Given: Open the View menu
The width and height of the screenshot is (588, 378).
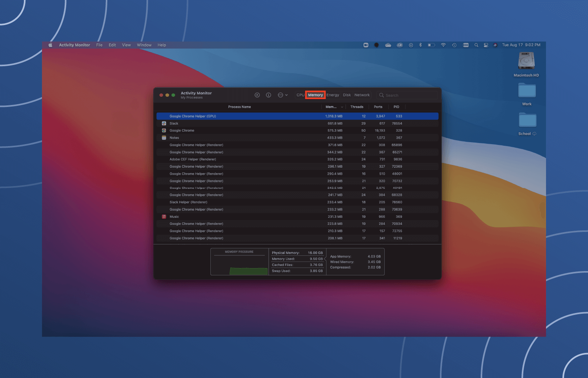Looking at the screenshot, I should point(126,45).
